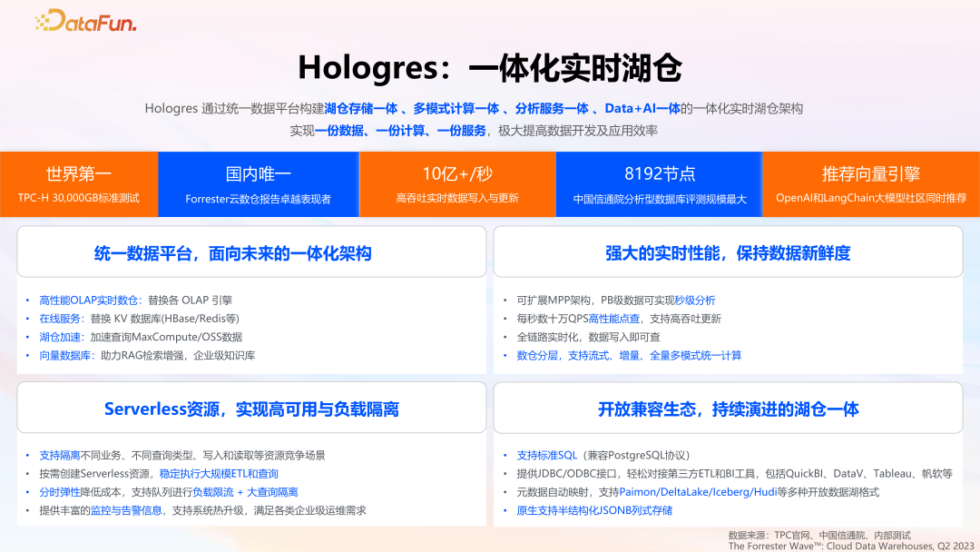The image size is (980, 552).
Task: Select the 世界第一 TPC-H banner card
Action: tap(80, 182)
